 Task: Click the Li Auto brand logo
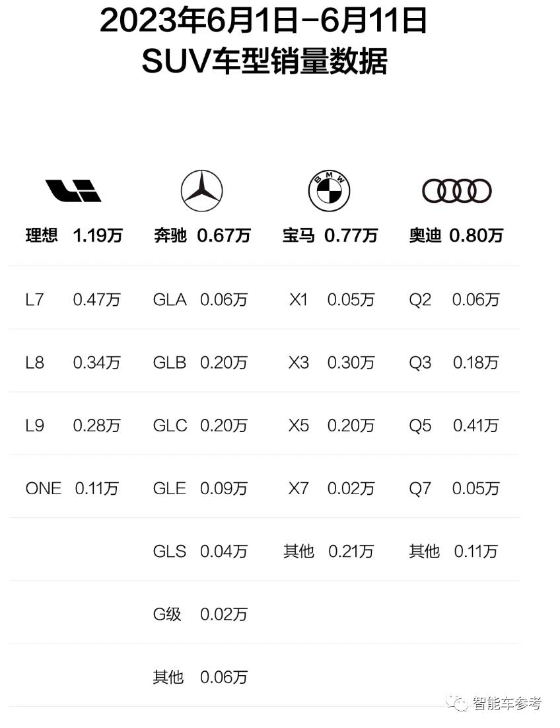pos(73,190)
